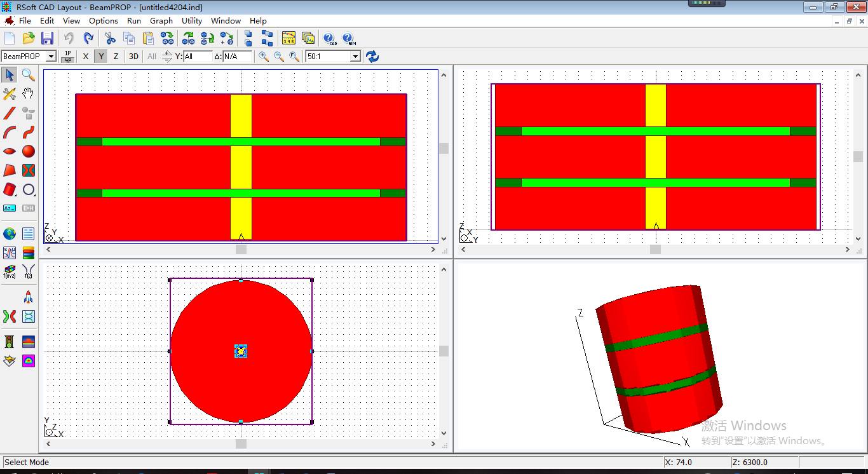Launch using the rocket icon
Viewport: 868px width, 474px height.
(28, 297)
